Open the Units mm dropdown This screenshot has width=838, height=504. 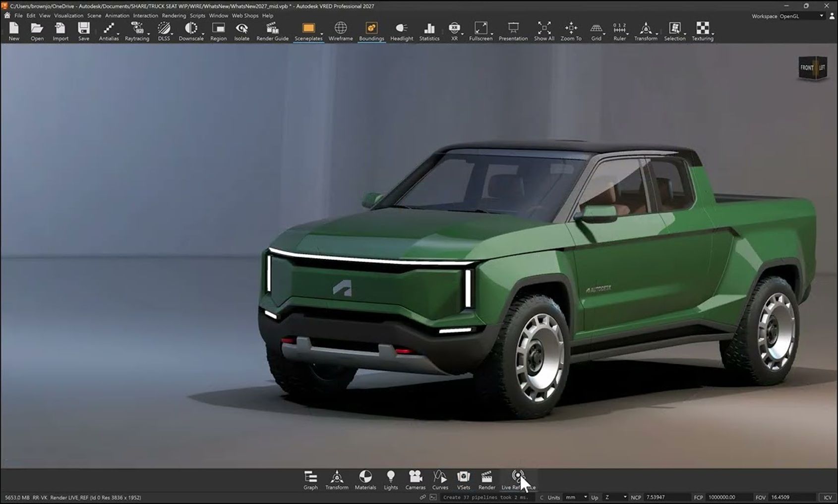click(576, 497)
